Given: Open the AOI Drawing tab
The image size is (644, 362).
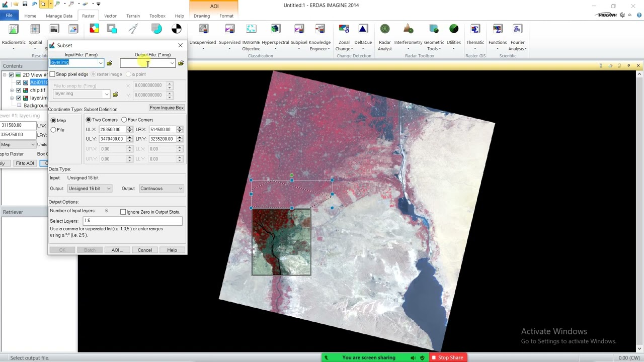Looking at the screenshot, I should point(202,16).
